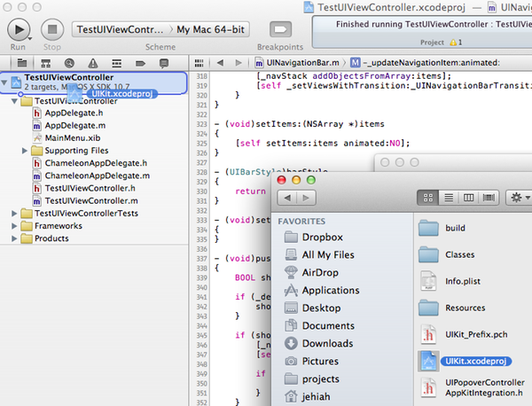Open jehiah home folder in Finder sidebar
This screenshot has width=532, height=406.
(x=308, y=396)
